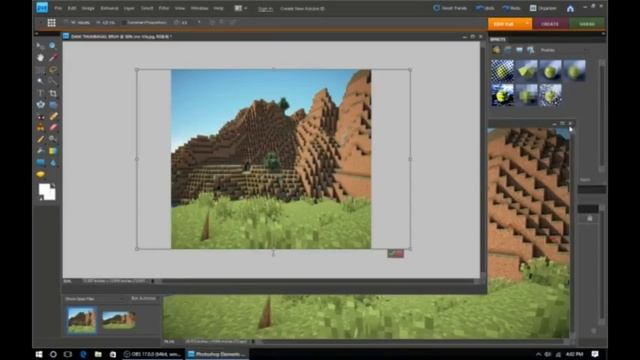Select the Spot Healing Brush tool
The image size is (640, 360).
[x=53, y=116]
